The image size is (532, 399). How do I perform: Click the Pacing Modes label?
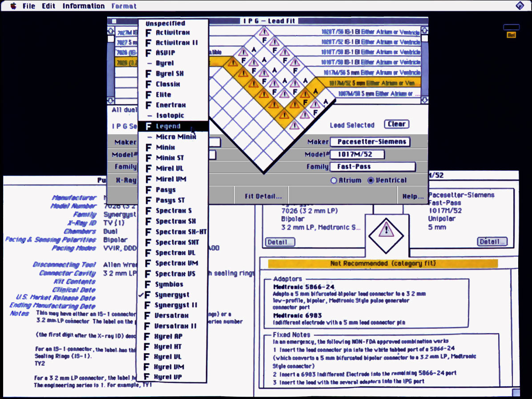[x=74, y=248]
